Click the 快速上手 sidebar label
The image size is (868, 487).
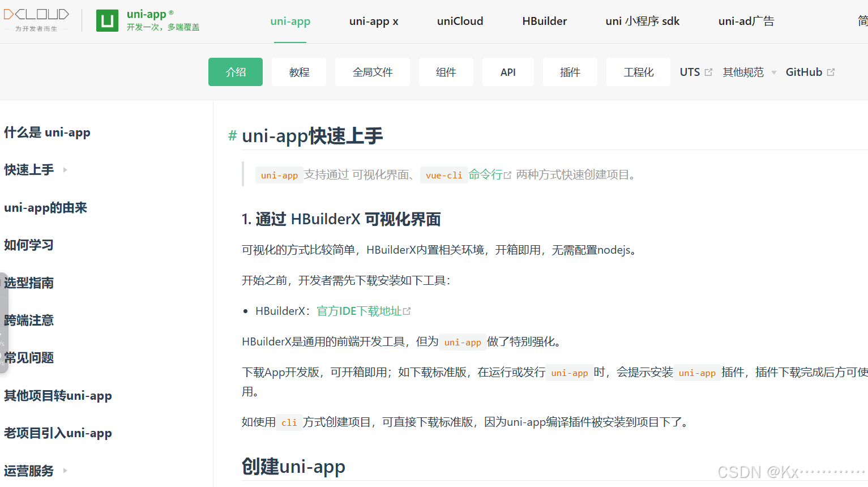click(x=29, y=170)
